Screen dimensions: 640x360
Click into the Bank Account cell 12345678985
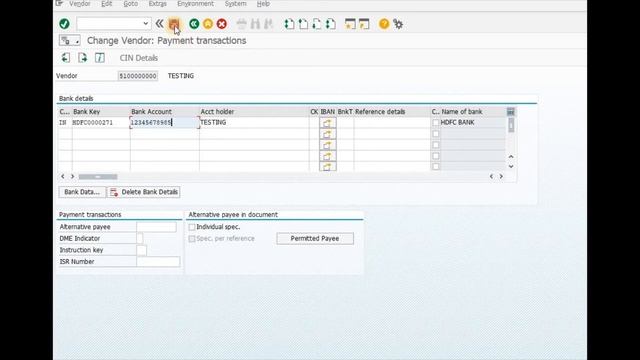(x=164, y=122)
